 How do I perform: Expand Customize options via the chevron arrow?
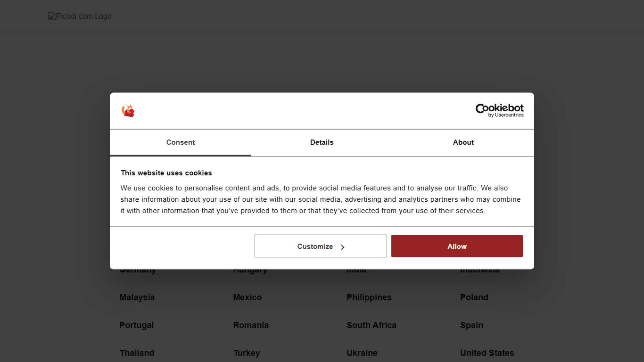click(x=343, y=246)
